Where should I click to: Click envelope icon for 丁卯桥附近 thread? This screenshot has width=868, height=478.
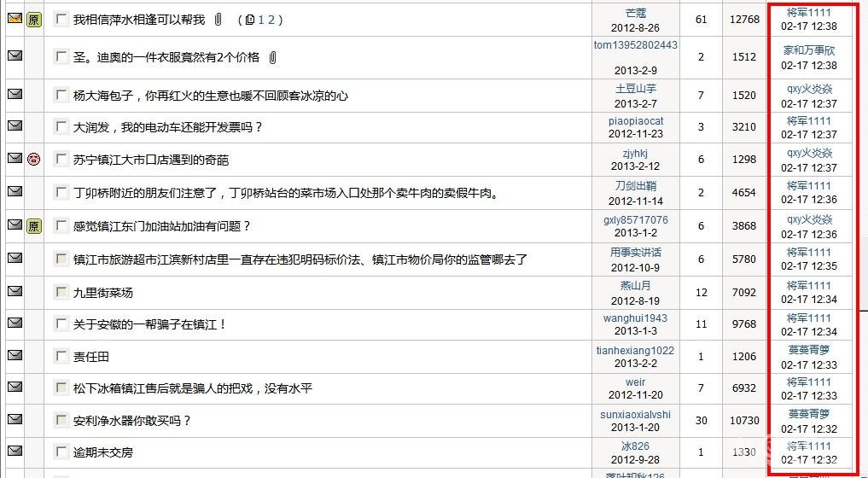[x=15, y=191]
